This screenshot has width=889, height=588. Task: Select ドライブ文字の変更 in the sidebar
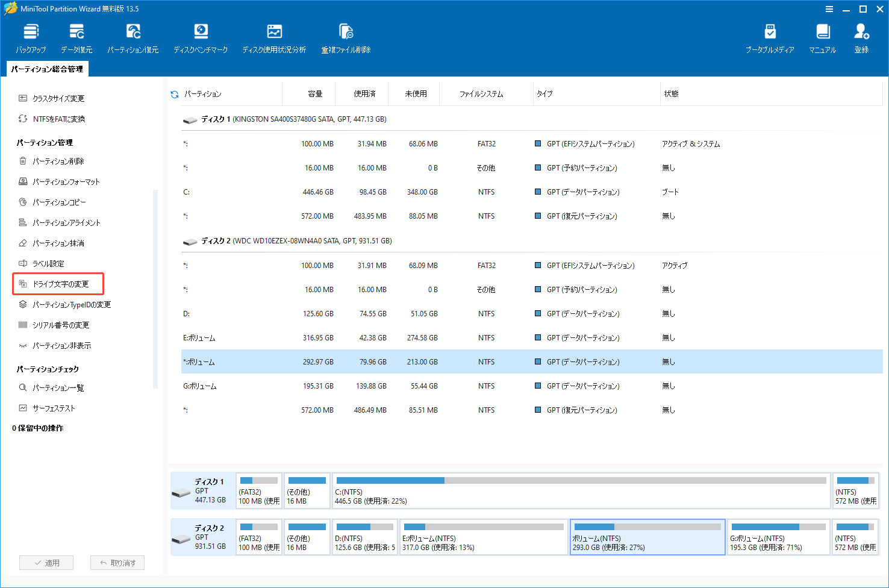58,283
